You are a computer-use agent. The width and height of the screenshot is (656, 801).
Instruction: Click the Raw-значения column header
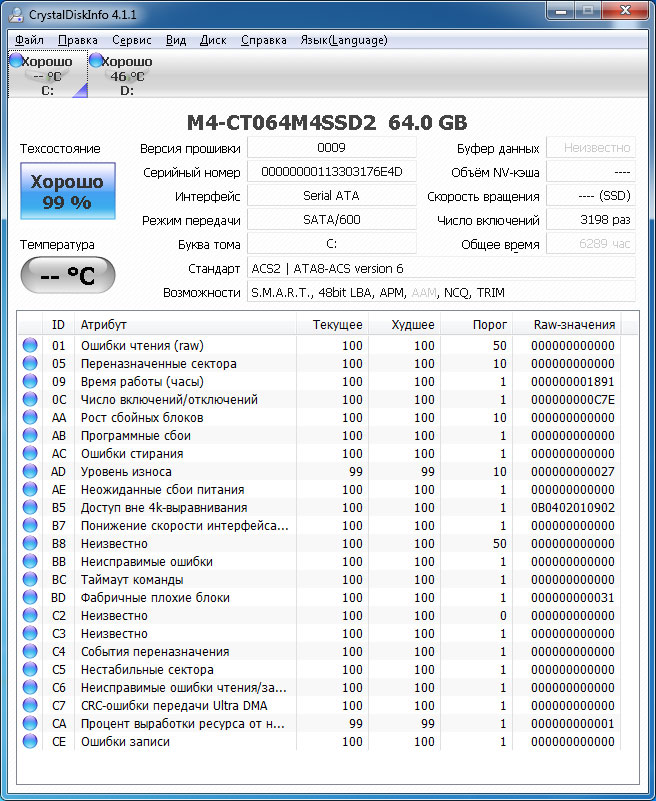(567, 324)
